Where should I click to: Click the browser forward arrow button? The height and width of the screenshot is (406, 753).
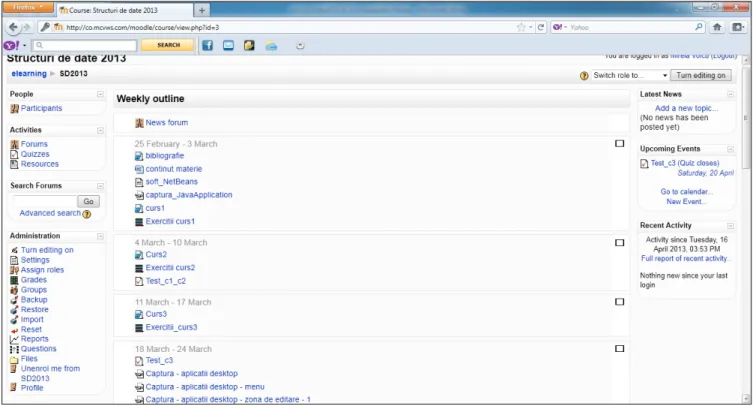pos(26,27)
